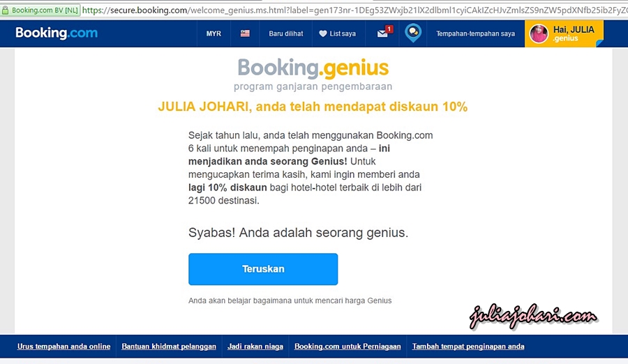Open the mail envelope notifications icon

point(382,34)
